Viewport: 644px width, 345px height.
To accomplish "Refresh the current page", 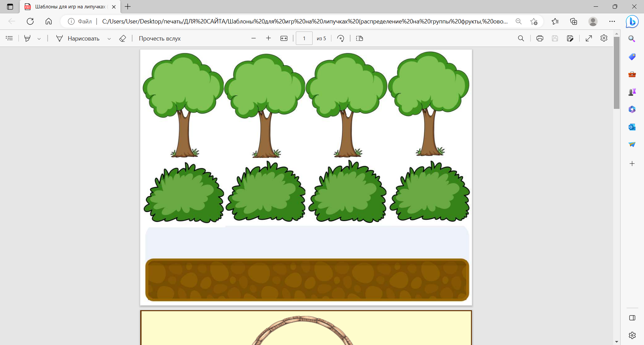I will (30, 21).
